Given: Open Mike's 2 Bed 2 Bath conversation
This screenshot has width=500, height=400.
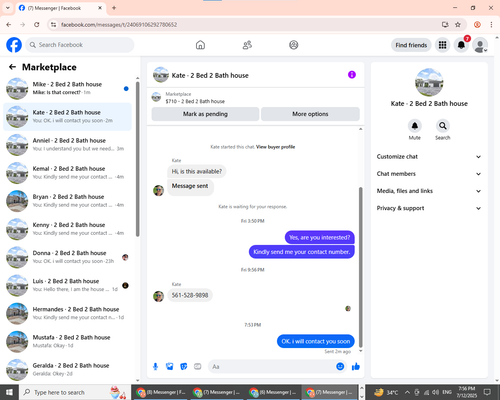Looking at the screenshot, I should click(x=67, y=88).
